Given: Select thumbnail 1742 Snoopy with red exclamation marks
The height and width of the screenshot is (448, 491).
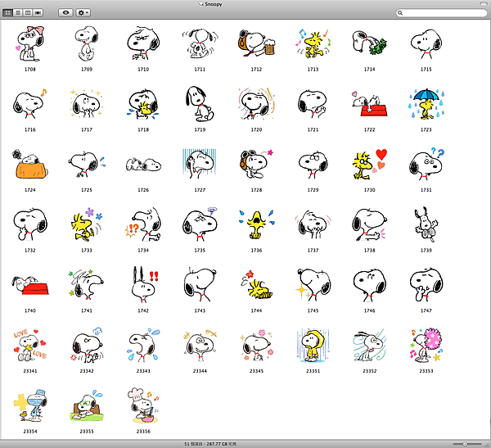Looking at the screenshot, I should (x=145, y=284).
